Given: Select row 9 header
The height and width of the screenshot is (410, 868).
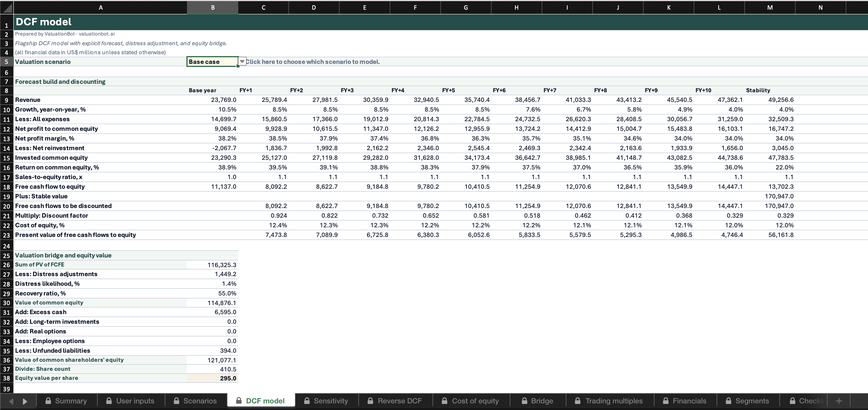Looking at the screenshot, I should coord(6,100).
